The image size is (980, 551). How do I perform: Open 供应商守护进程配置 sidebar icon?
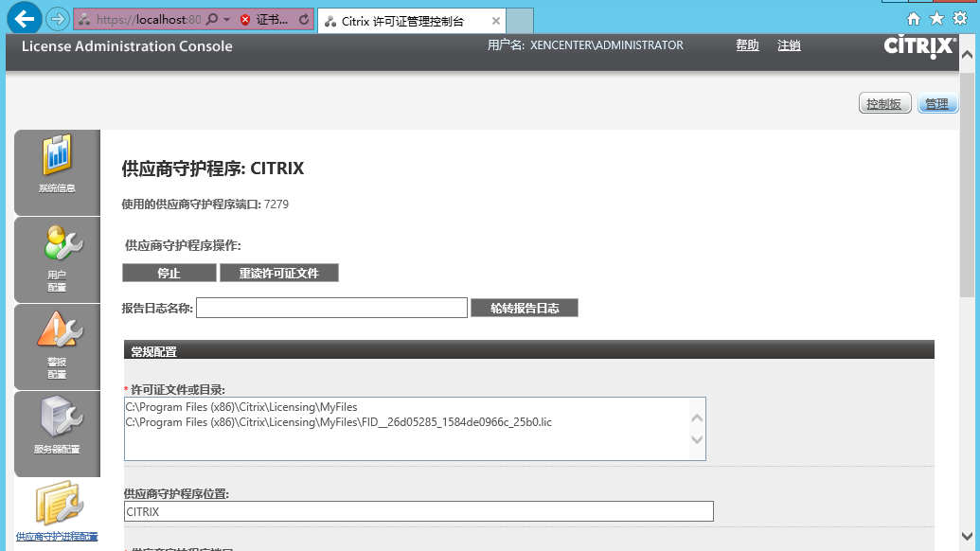(59, 504)
